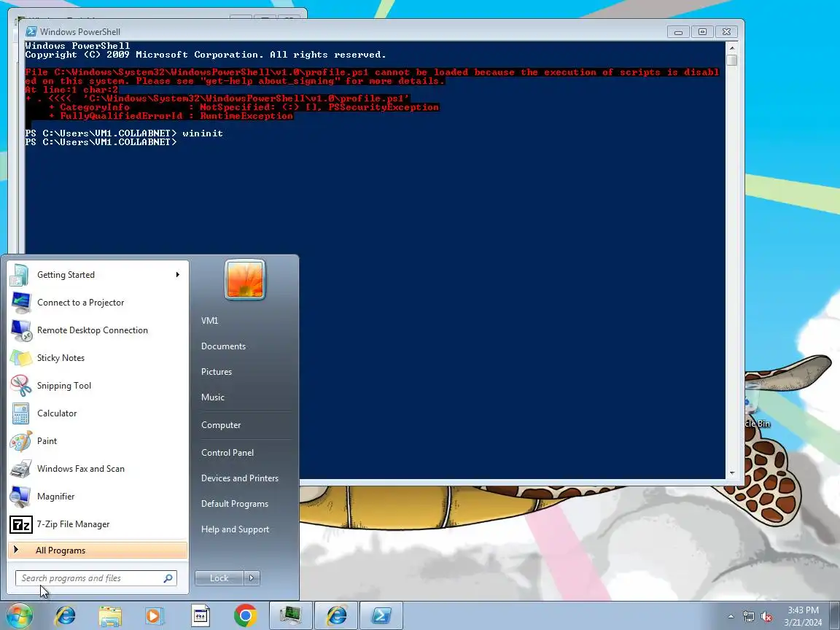The image size is (840, 630).
Task: Show hidden tray icons arrow
Action: (731, 617)
